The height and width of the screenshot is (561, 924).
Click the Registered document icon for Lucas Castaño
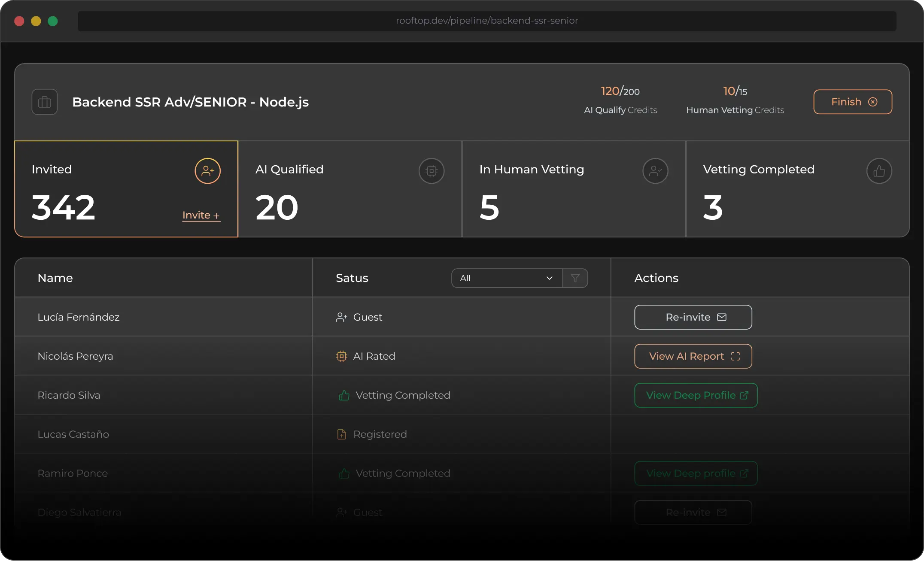pos(341,434)
